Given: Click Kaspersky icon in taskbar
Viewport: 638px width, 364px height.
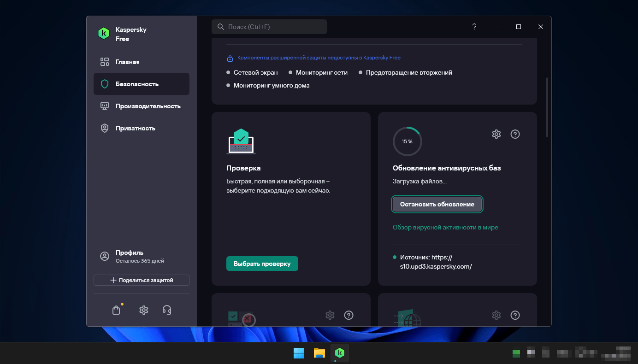Looking at the screenshot, I should coord(340,353).
